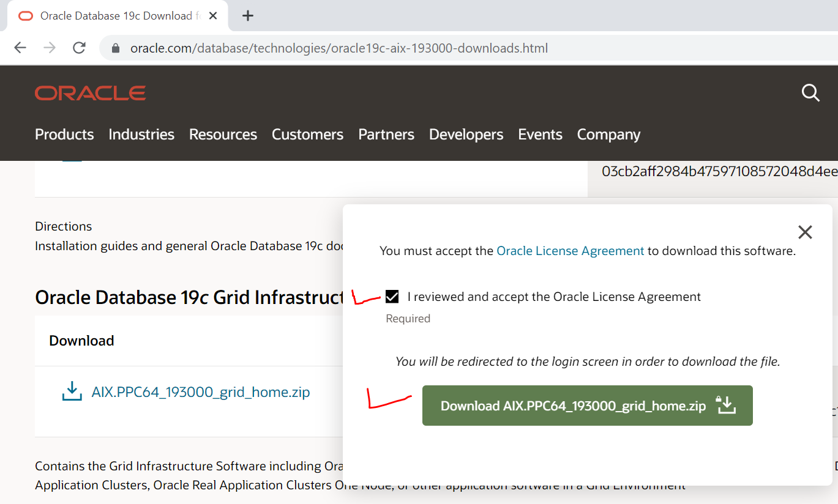Viewport: 838px width, 504px height.
Task: Close the Oracle Database 19c tab
Action: point(213,16)
